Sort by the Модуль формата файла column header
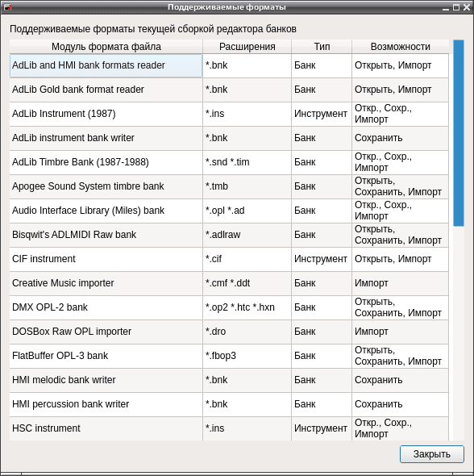This screenshot has height=476, width=474. click(x=106, y=47)
